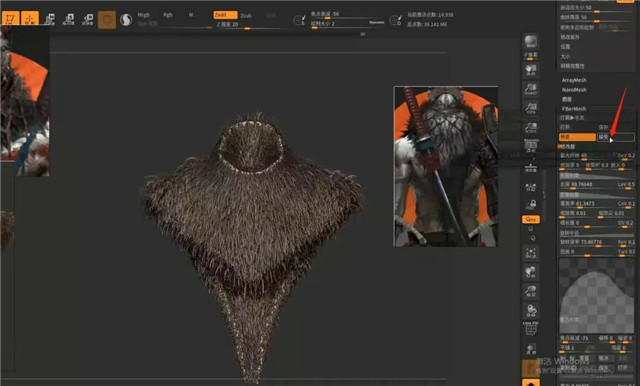This screenshot has width=640, height=386.
Task: Toggle the Local symmetry icon
Action: click(531, 187)
